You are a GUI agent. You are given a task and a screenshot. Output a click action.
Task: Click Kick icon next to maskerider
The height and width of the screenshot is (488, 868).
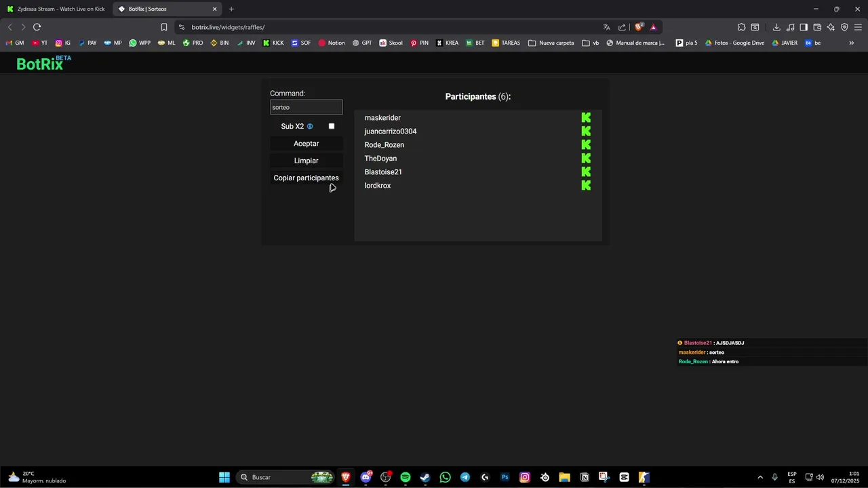586,118
